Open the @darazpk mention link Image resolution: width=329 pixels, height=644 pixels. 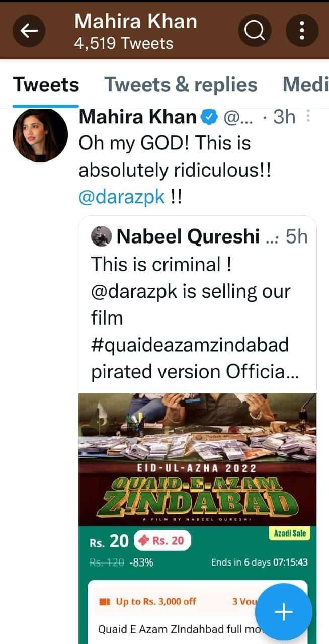pyautogui.click(x=122, y=197)
